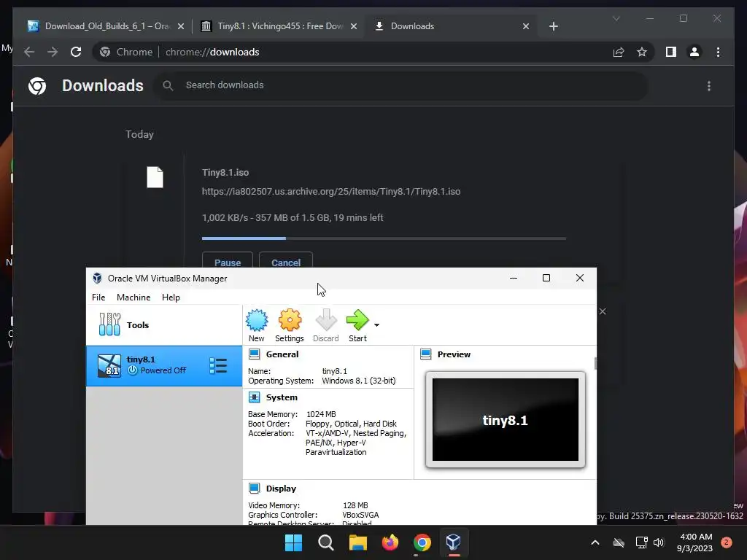Open clock showing 4:00 AM 9/3/2023
The image size is (747, 560).
(694, 542)
